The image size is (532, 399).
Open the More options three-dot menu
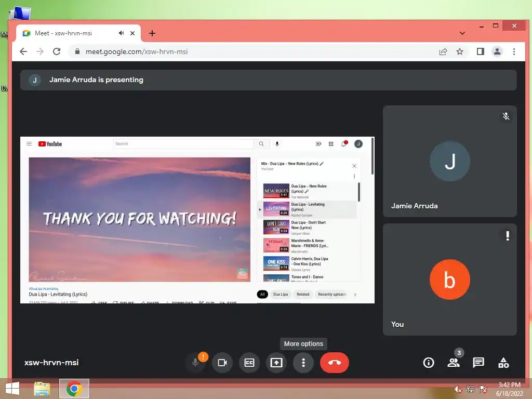303,362
